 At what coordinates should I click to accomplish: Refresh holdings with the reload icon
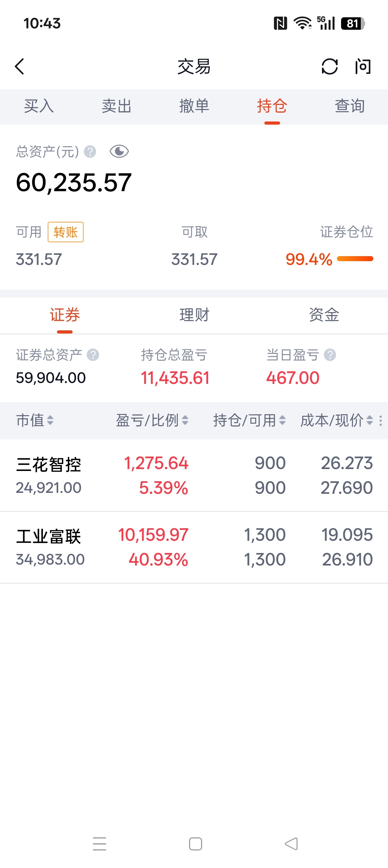(329, 66)
